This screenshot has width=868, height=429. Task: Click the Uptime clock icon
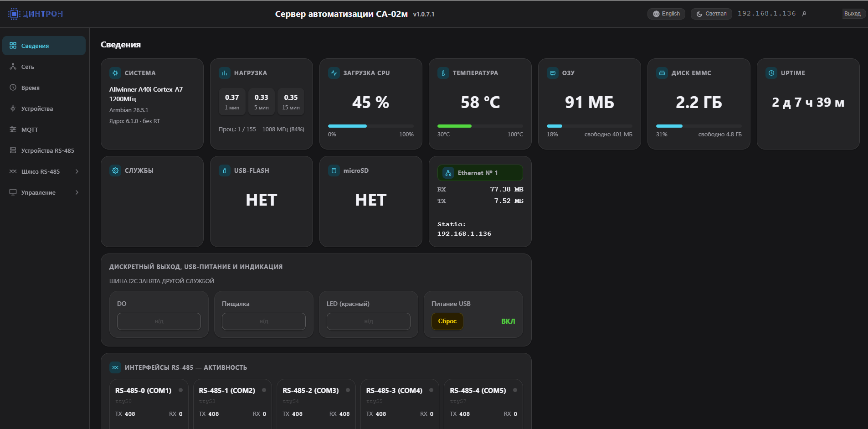point(771,73)
